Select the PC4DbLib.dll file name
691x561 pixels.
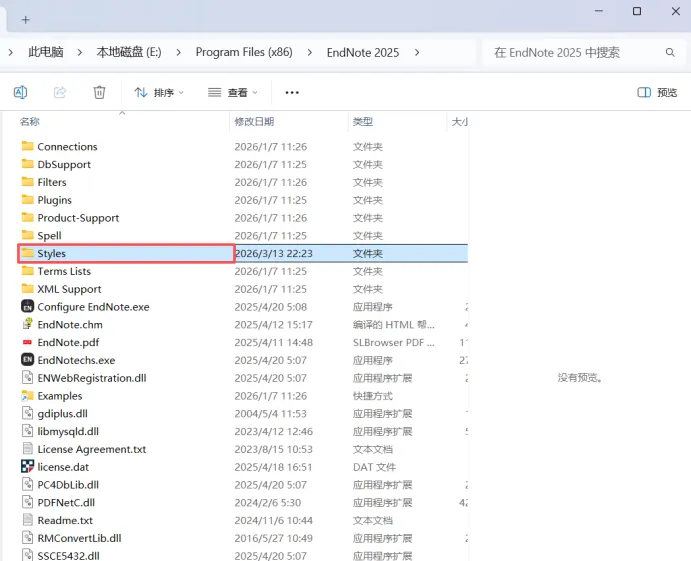[68, 485]
